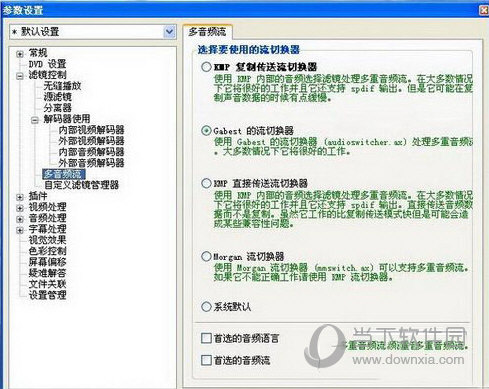The width and height of the screenshot is (489, 389).
Task: Select 屏幕偏移 tree entry
Action: 47,262
